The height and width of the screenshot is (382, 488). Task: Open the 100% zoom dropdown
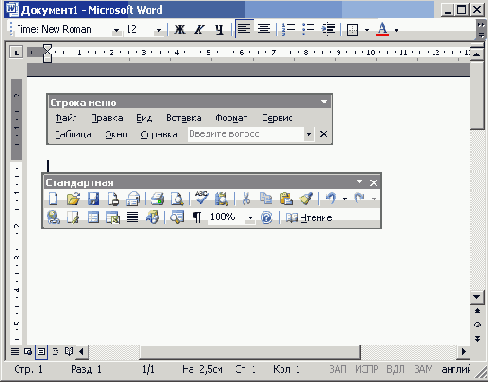[250, 218]
